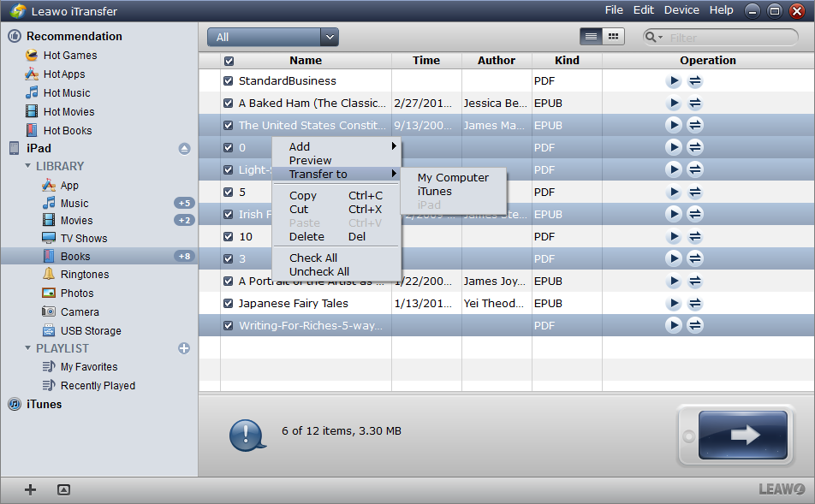Uncheck the checkbox for item 10
Image resolution: width=815 pixels, height=504 pixels.
tap(229, 236)
